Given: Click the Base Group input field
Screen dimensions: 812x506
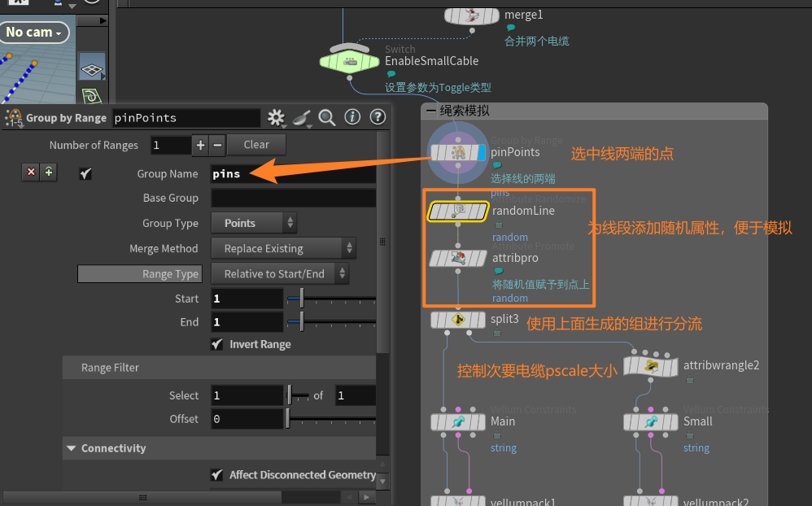Looking at the screenshot, I should click(x=293, y=198).
